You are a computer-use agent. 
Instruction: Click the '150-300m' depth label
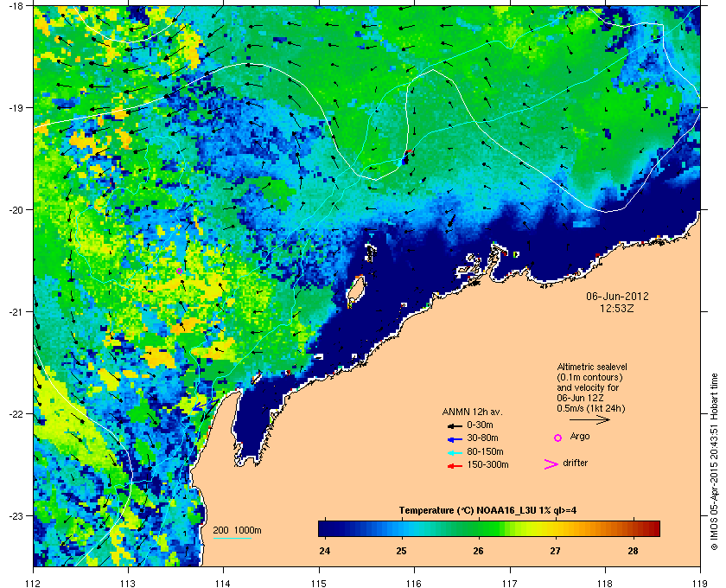(x=487, y=464)
